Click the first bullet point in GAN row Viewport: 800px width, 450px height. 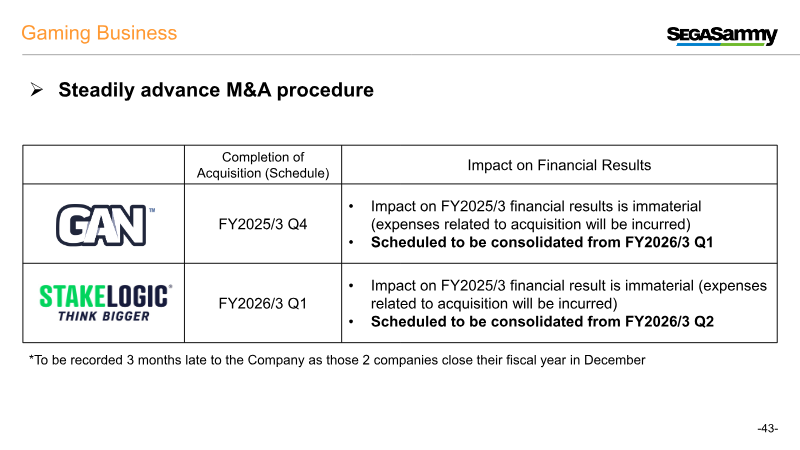click(351, 207)
